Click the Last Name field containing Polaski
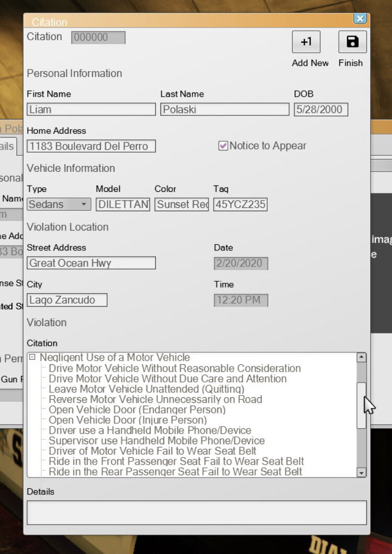 pos(224,109)
